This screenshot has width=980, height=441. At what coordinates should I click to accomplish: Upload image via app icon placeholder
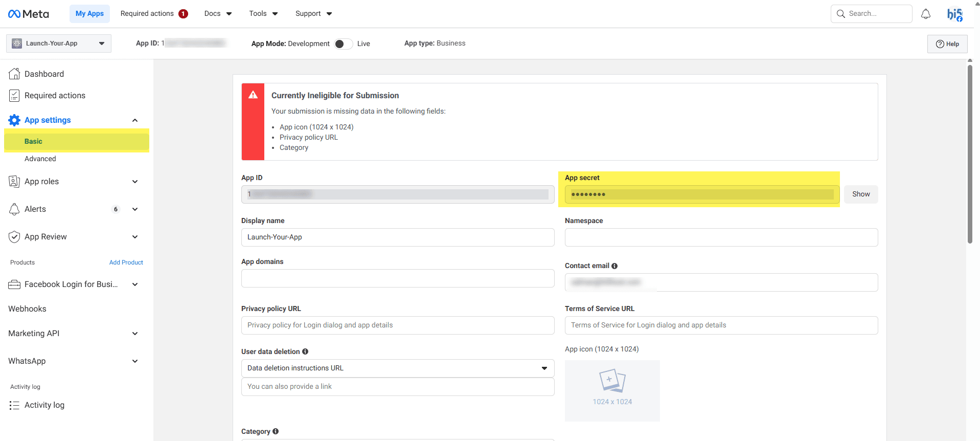pyautogui.click(x=612, y=390)
